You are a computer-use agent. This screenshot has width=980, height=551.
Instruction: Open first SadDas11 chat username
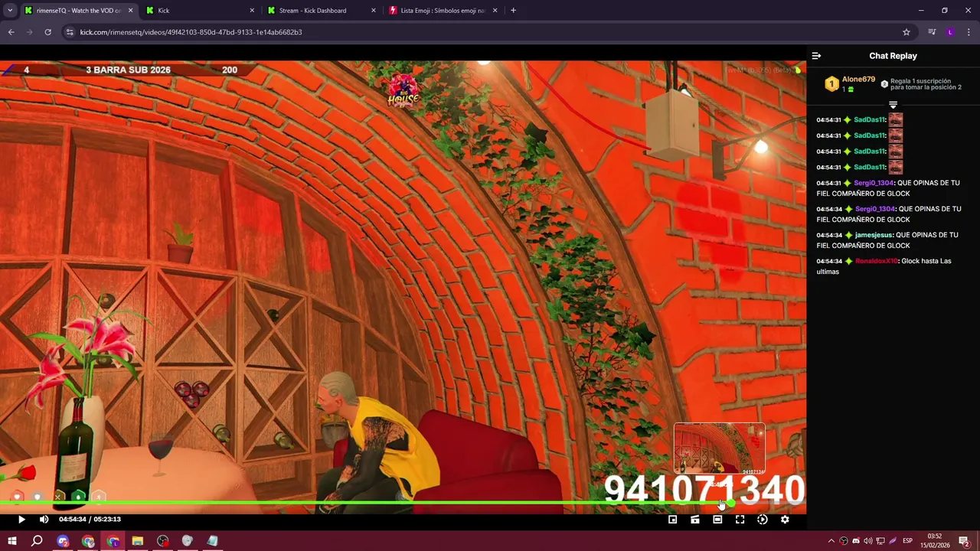click(x=869, y=120)
